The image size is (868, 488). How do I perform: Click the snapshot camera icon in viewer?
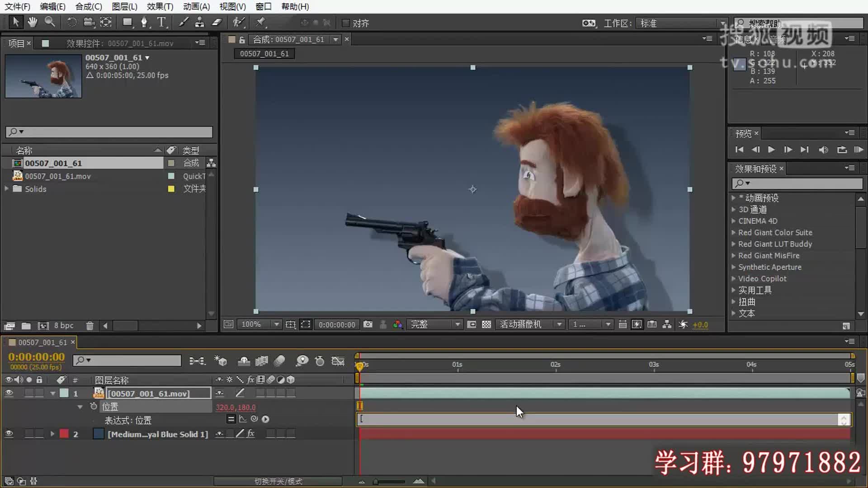(368, 324)
